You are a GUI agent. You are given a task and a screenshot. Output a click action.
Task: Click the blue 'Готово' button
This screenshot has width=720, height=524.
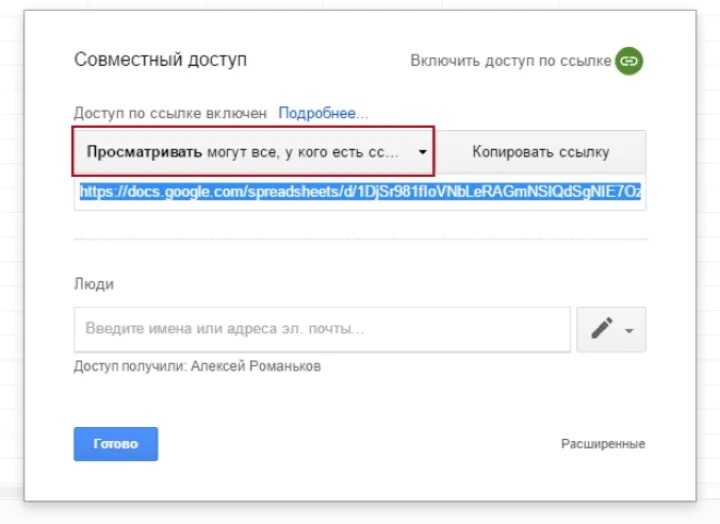click(116, 444)
